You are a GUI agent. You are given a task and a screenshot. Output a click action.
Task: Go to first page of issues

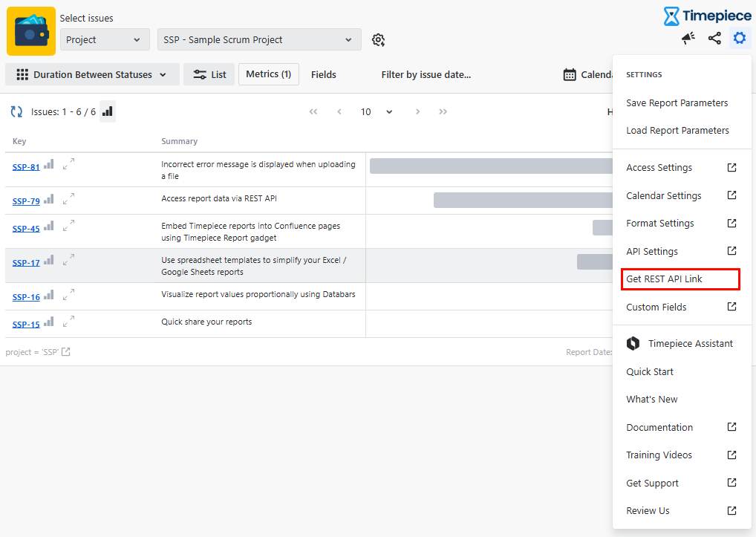click(313, 112)
